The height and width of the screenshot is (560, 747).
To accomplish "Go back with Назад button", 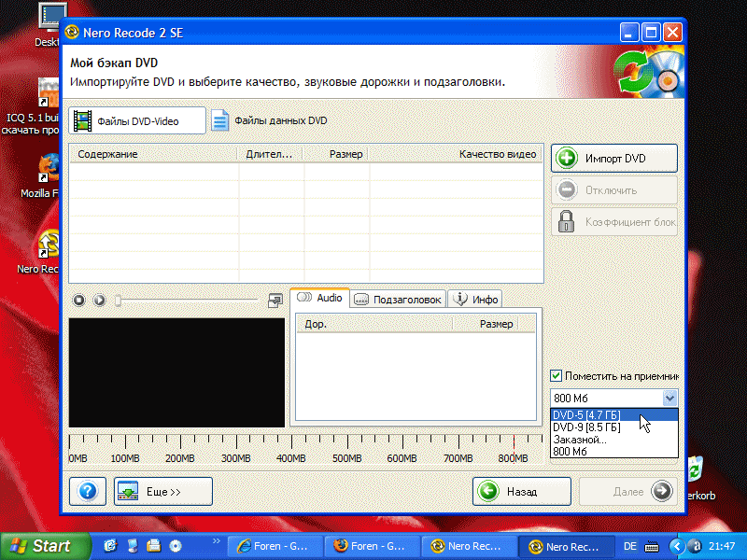I will click(522, 491).
